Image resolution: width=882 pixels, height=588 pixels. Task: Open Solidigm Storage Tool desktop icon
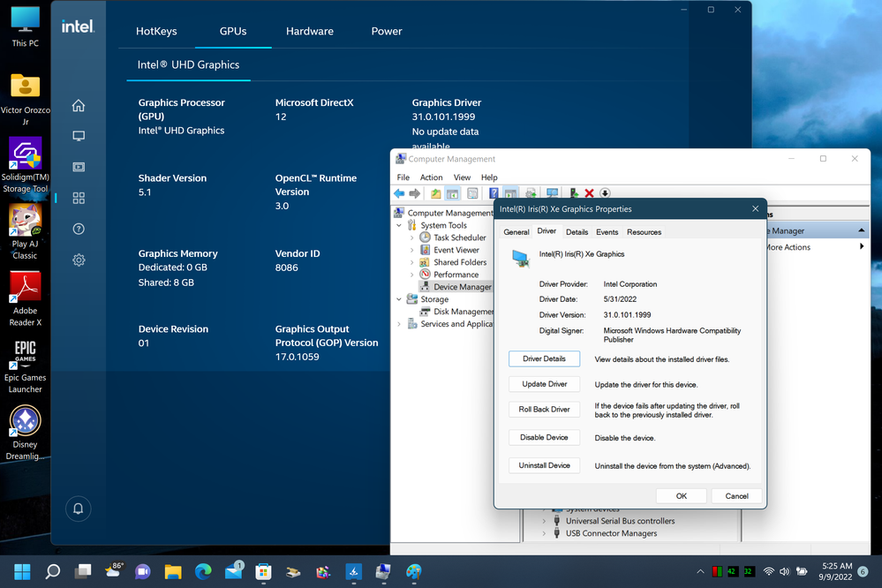click(26, 165)
